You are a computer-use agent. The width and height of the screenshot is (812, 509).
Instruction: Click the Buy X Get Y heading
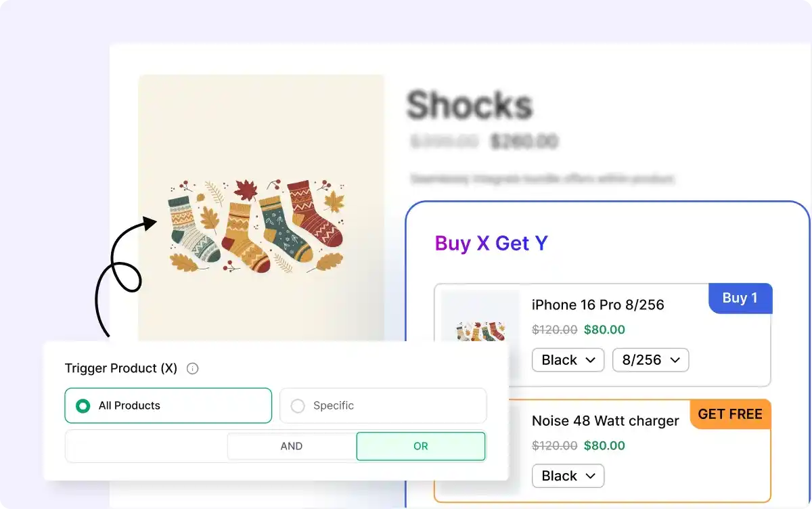point(491,243)
